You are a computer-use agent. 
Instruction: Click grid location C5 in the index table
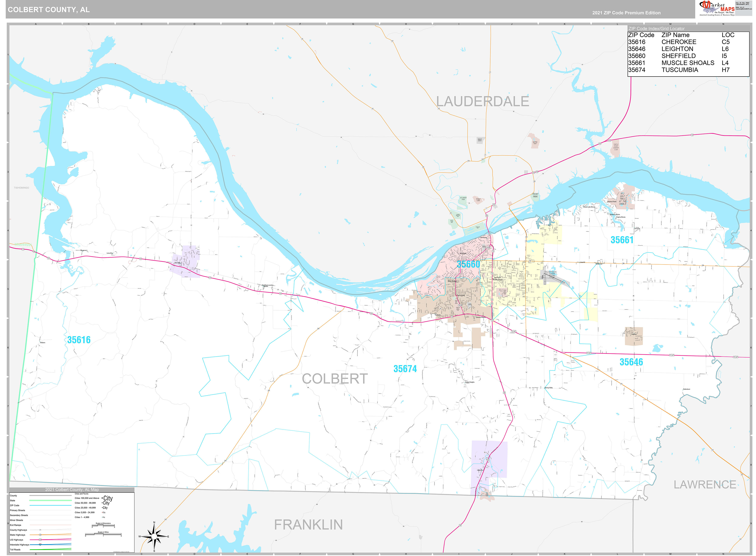click(x=725, y=42)
